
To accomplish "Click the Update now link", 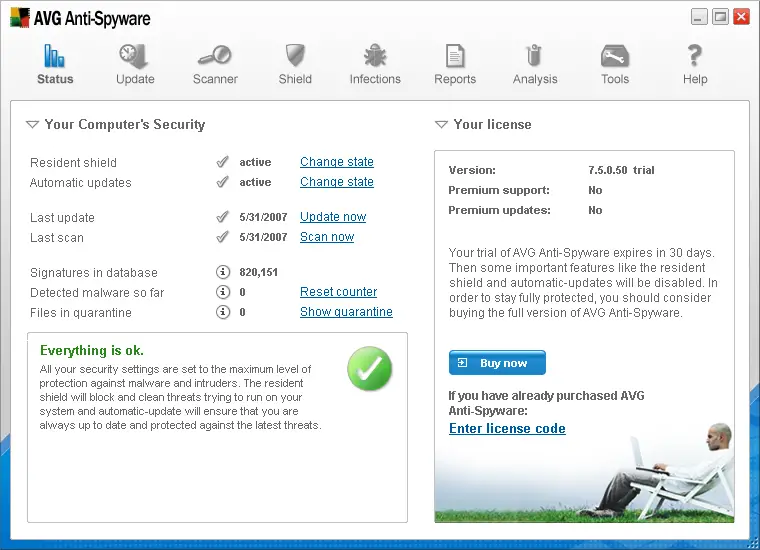I will pos(333,217).
